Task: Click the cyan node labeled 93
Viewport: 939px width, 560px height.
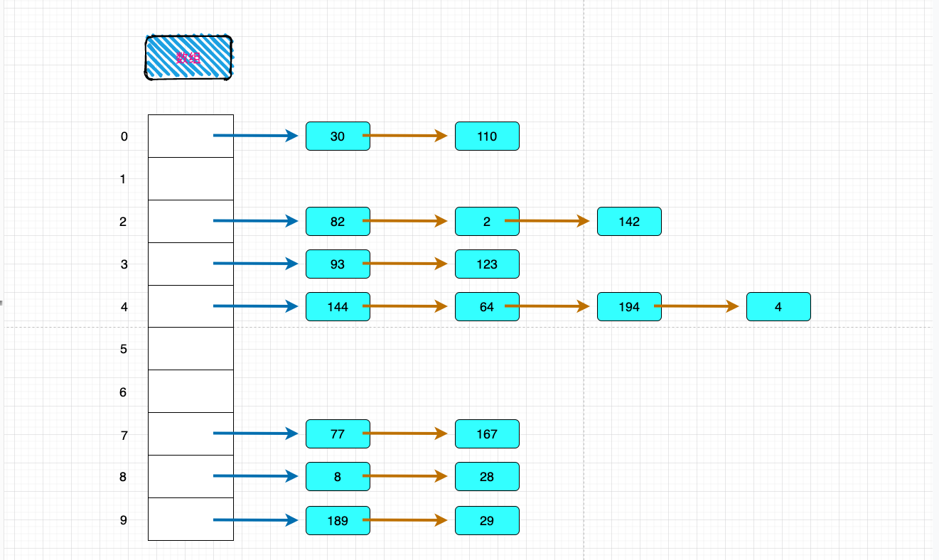Action: [338, 264]
